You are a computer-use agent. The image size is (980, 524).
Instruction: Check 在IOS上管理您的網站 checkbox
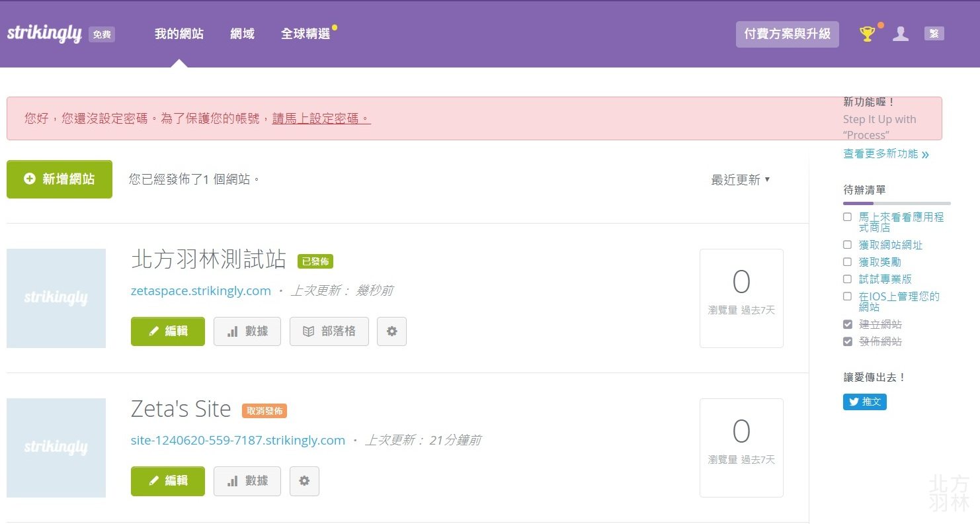(x=847, y=296)
